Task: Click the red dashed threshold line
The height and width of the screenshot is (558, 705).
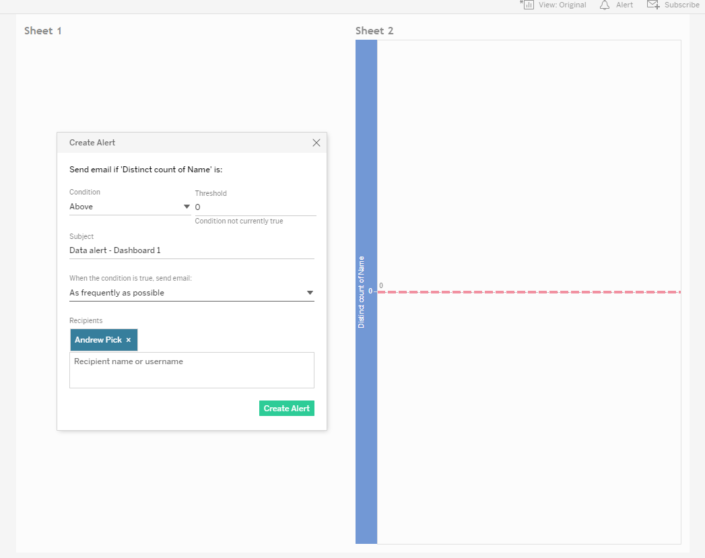Action: tap(529, 292)
